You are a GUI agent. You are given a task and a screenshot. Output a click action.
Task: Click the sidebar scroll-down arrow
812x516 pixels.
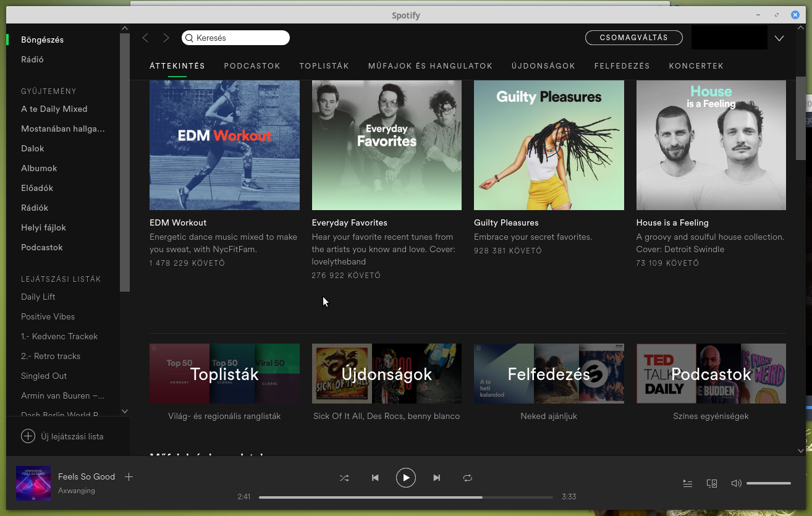pyautogui.click(x=125, y=411)
